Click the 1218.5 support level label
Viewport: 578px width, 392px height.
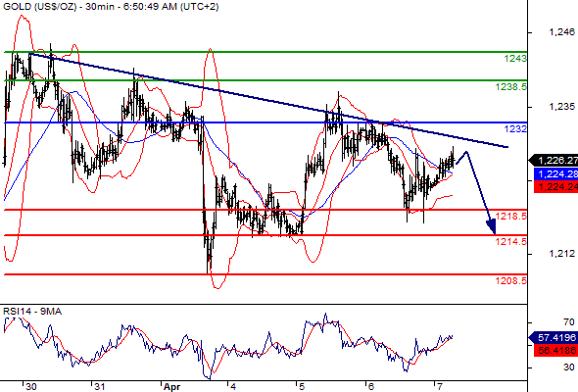point(511,217)
